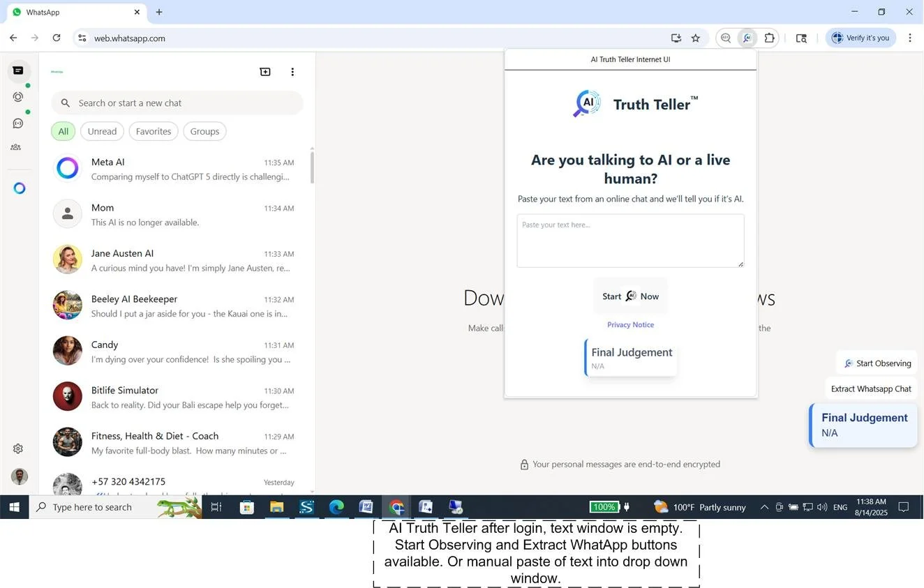Open the WhatsApp three-dot menu
The height and width of the screenshot is (588, 924).
pyautogui.click(x=292, y=72)
